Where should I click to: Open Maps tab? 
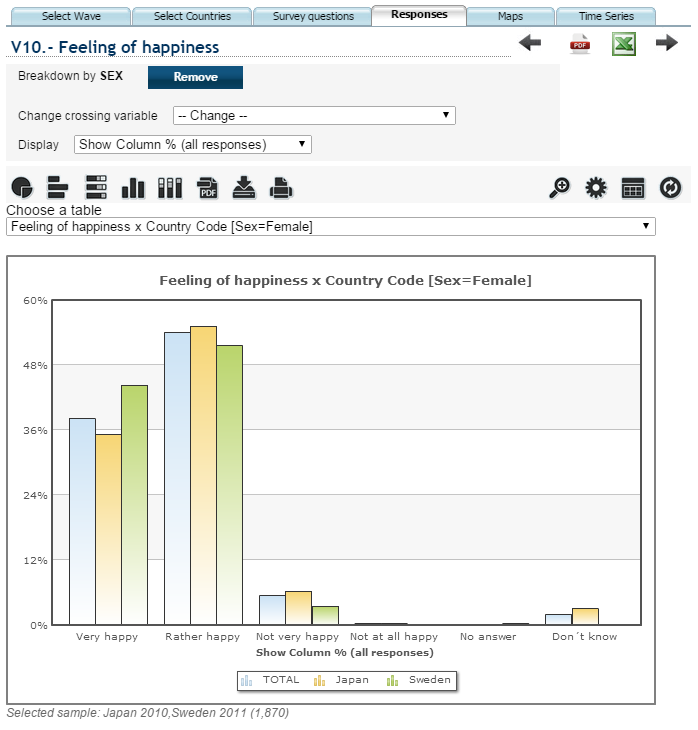[510, 16]
